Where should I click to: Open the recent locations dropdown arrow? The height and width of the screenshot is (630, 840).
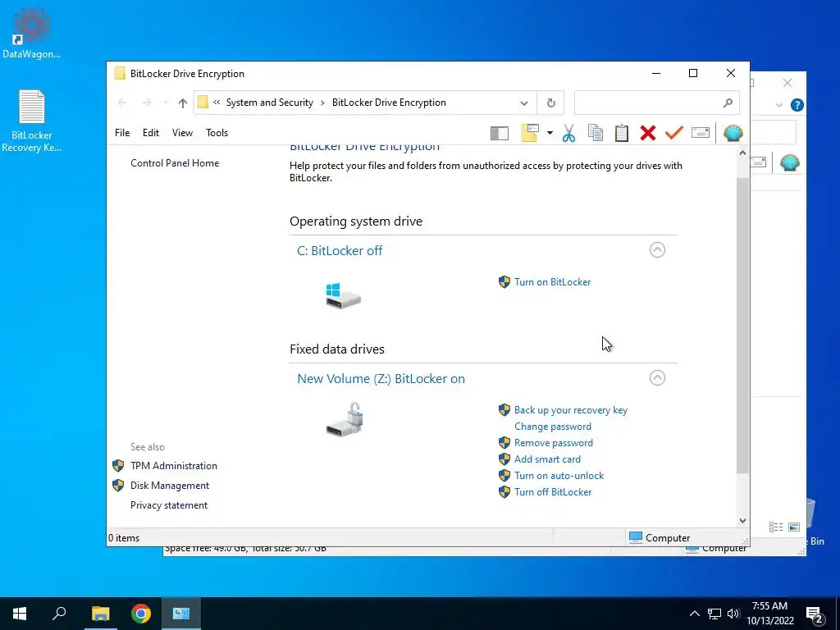tap(166, 103)
